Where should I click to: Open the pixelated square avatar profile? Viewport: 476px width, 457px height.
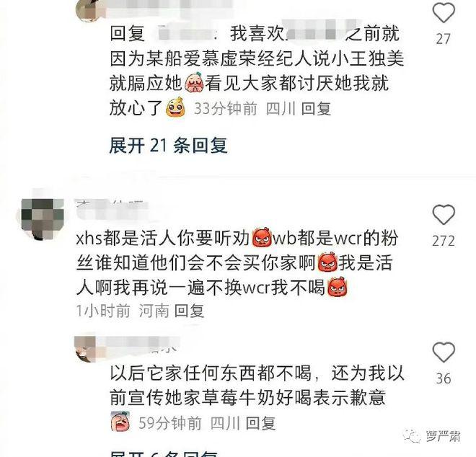click(x=43, y=219)
